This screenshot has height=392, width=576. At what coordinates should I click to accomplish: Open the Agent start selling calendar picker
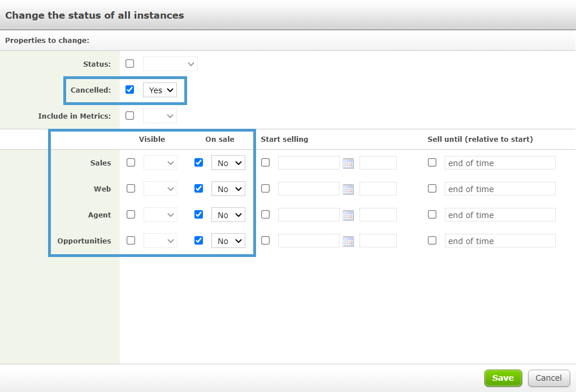point(348,215)
